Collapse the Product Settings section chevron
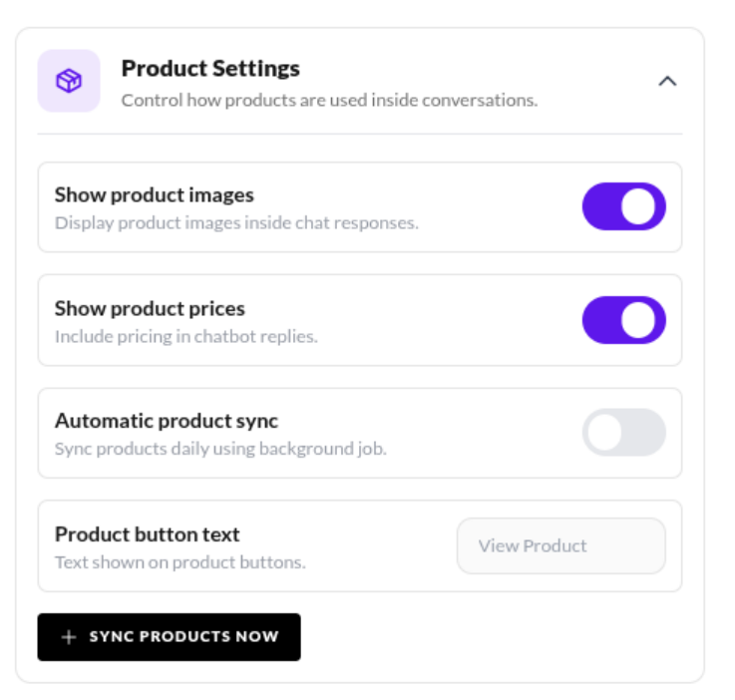735x700 pixels. [668, 81]
